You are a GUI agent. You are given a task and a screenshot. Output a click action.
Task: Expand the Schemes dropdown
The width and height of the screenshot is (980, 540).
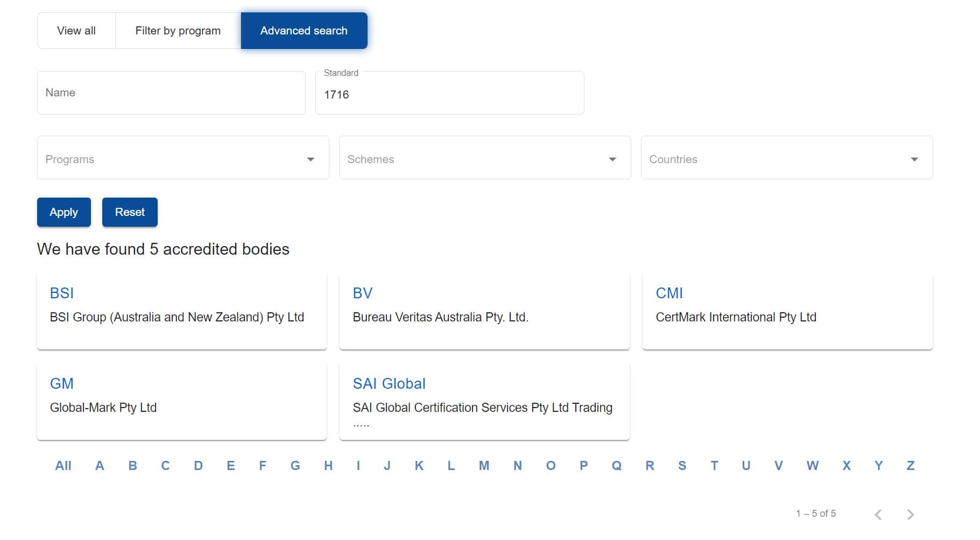coord(485,158)
